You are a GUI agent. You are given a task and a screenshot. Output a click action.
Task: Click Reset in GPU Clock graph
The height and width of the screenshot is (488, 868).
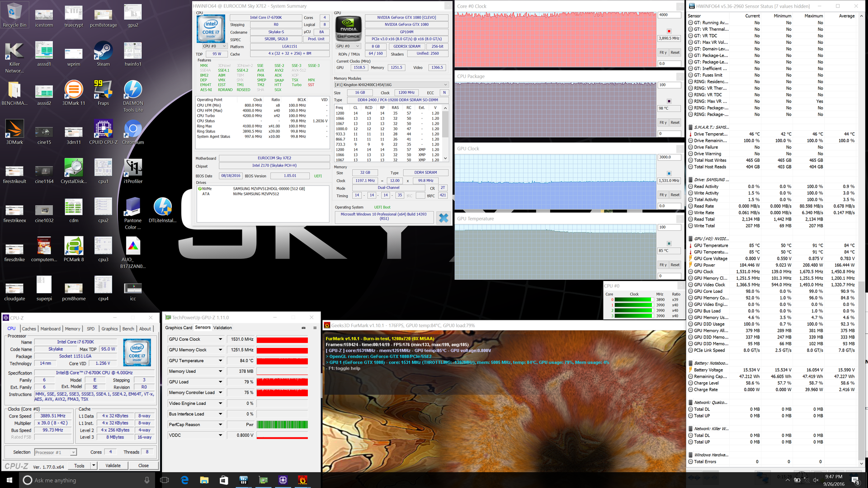pyautogui.click(x=675, y=195)
